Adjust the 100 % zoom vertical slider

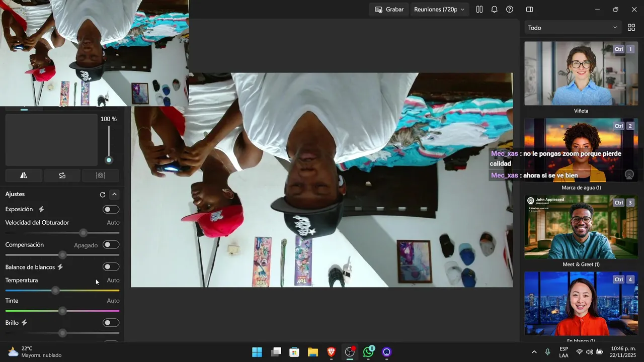109,143
